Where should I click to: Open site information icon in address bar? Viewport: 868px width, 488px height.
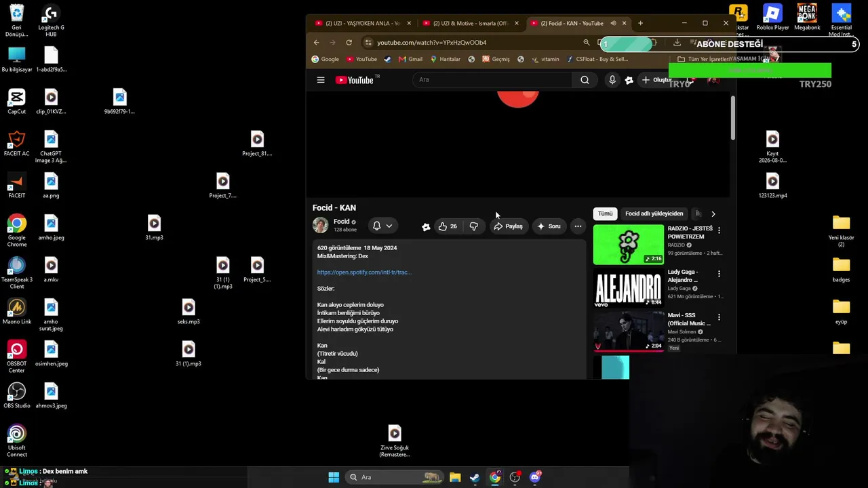tap(368, 42)
